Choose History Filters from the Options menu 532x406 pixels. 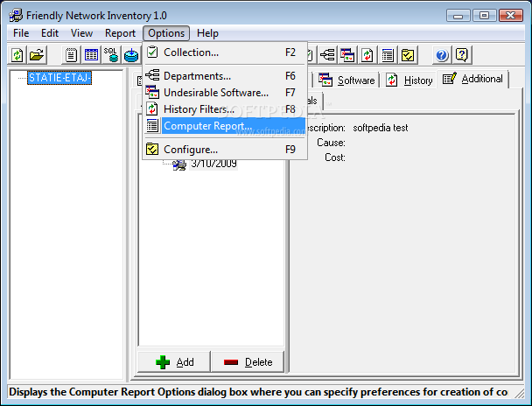click(x=225, y=108)
